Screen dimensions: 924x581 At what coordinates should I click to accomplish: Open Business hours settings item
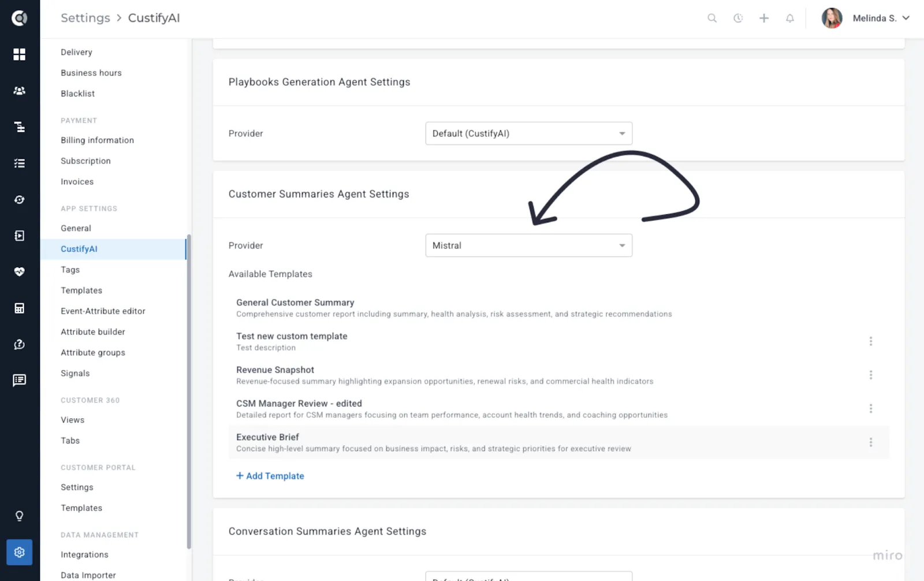(x=91, y=73)
